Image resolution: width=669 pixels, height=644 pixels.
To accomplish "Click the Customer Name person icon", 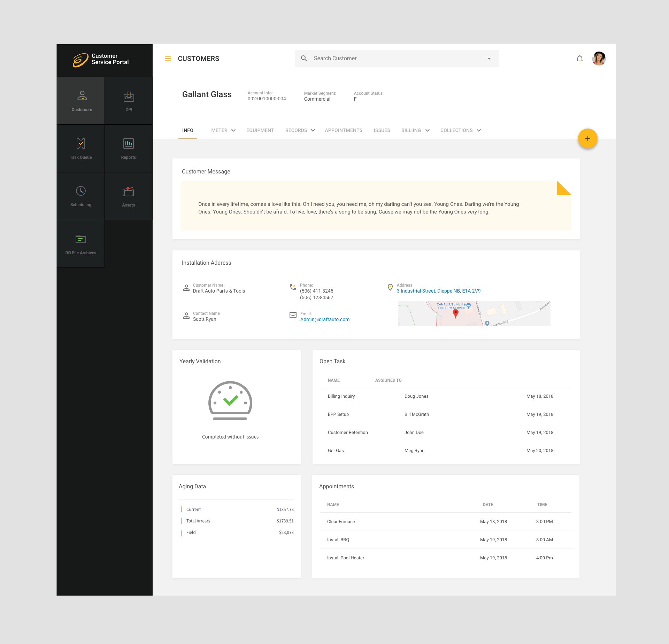I will point(186,288).
